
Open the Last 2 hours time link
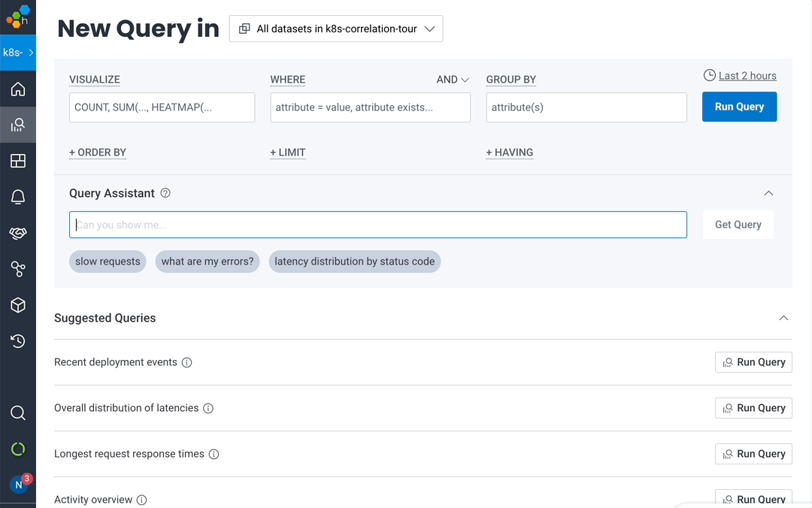(x=740, y=75)
